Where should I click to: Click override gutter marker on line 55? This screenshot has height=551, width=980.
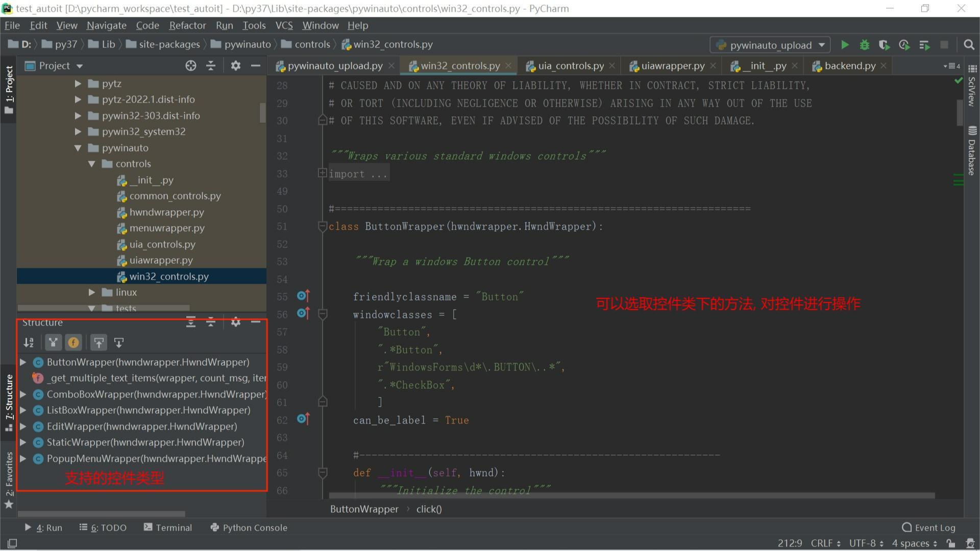[x=303, y=296]
